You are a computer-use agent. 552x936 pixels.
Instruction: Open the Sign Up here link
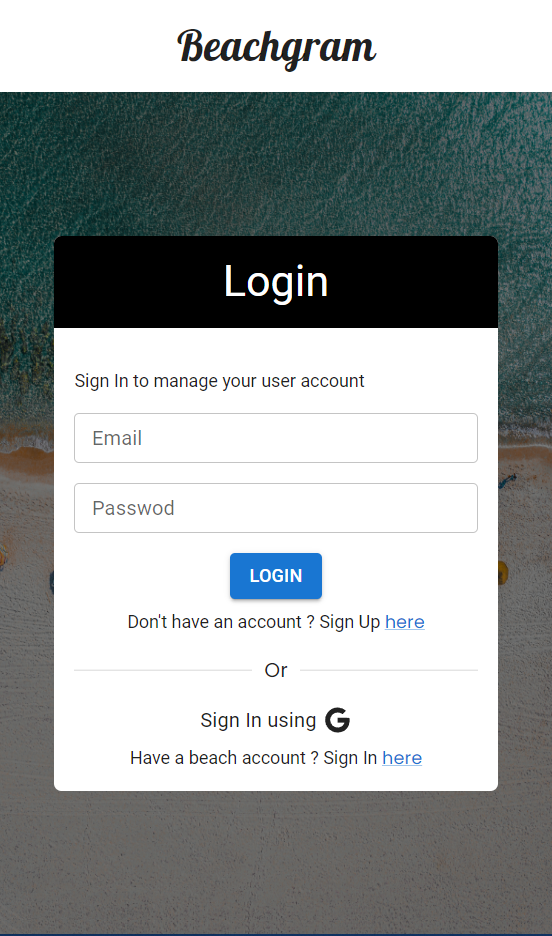pyautogui.click(x=405, y=622)
